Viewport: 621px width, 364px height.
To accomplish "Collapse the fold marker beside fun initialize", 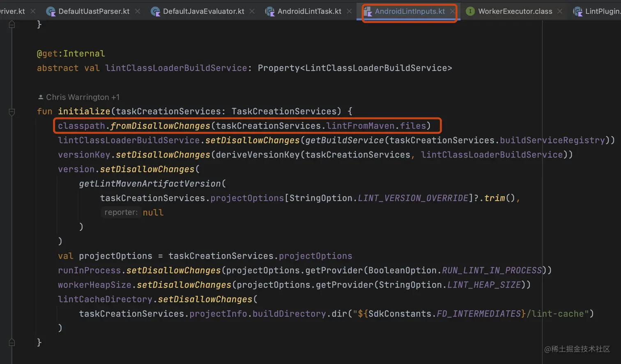I will (12, 112).
